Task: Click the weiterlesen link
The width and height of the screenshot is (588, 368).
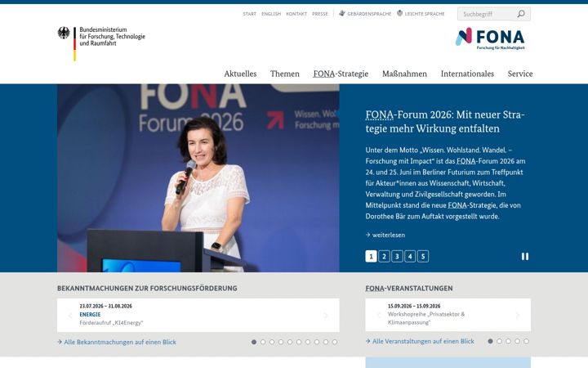Action: tap(385, 235)
